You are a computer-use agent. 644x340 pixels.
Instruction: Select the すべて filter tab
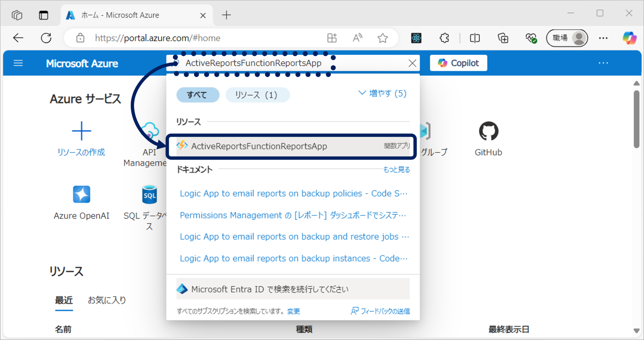tap(198, 95)
